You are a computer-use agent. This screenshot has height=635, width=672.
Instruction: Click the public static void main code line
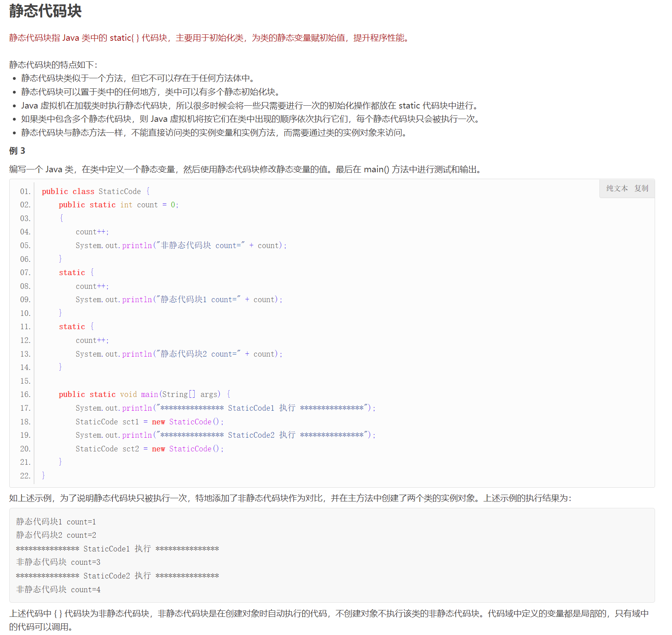(145, 395)
